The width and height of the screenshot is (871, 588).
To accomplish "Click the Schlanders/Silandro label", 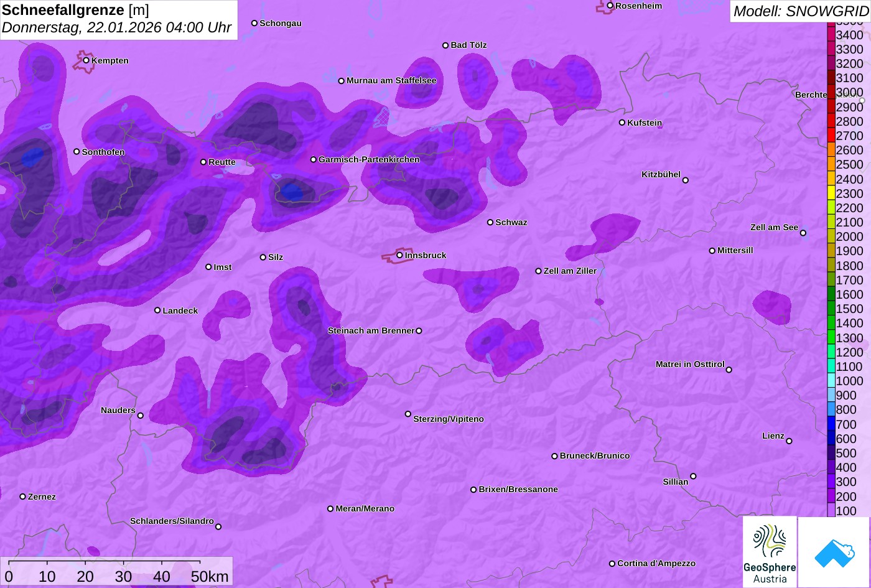I will click(x=172, y=521).
